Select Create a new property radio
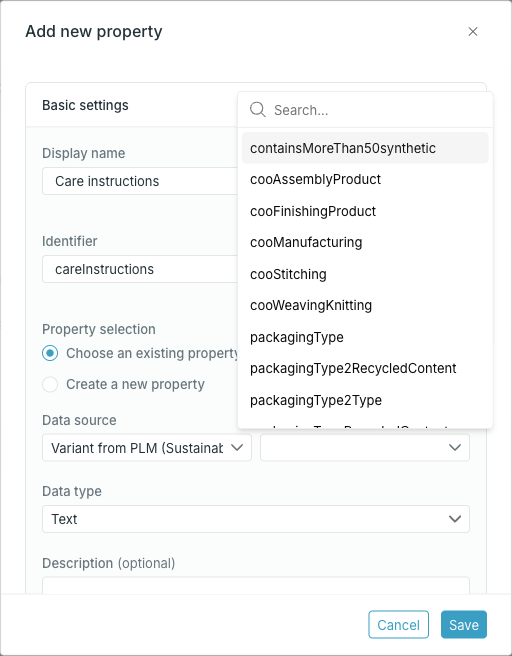This screenshot has height=656, width=512. click(50, 384)
